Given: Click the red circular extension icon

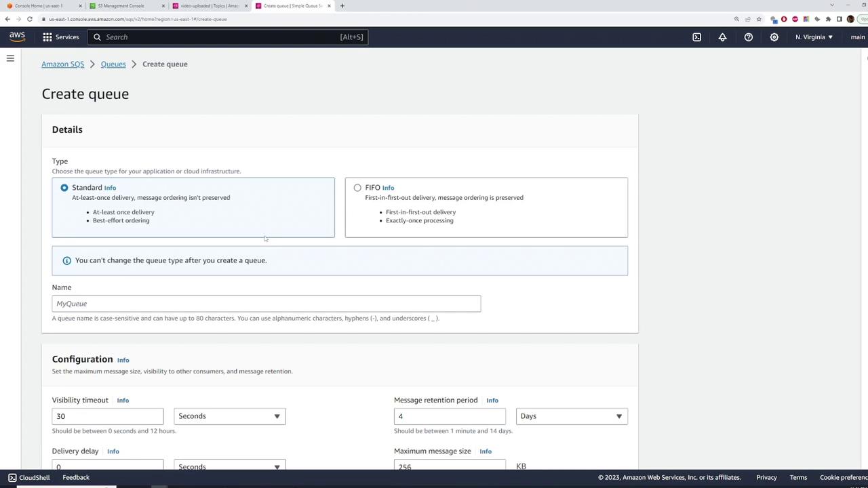Looking at the screenshot, I should pos(784,19).
